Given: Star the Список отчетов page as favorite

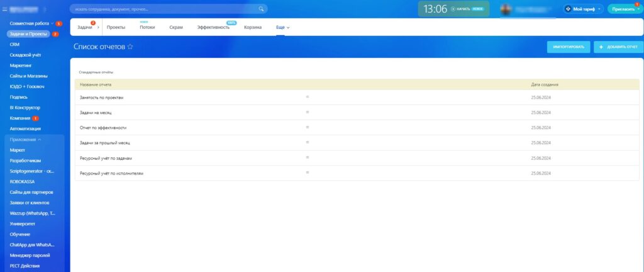Looking at the screenshot, I should click(130, 47).
